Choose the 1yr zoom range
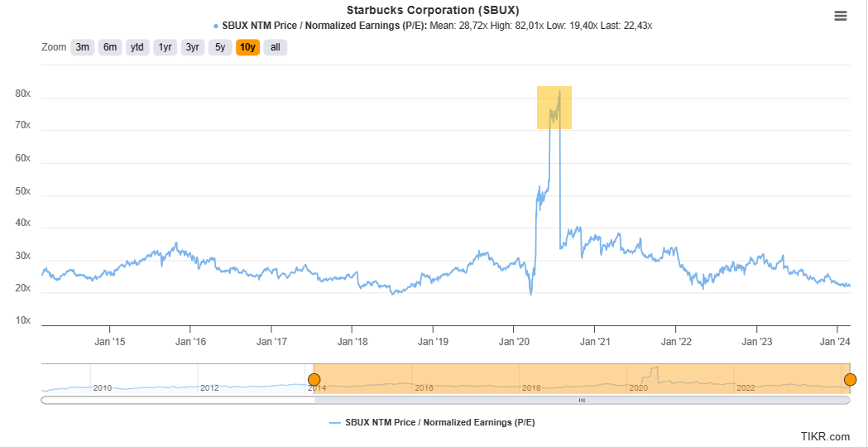This screenshot has height=447, width=868. [x=165, y=47]
